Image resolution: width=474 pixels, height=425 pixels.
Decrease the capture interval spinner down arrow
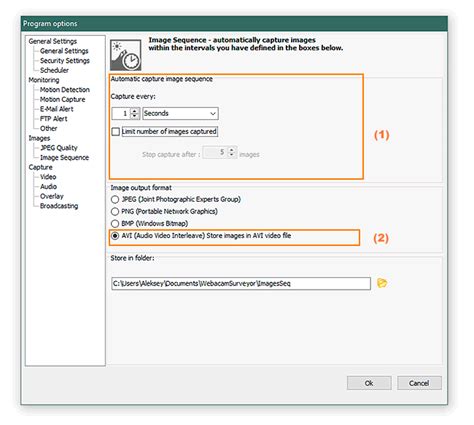[x=135, y=116]
